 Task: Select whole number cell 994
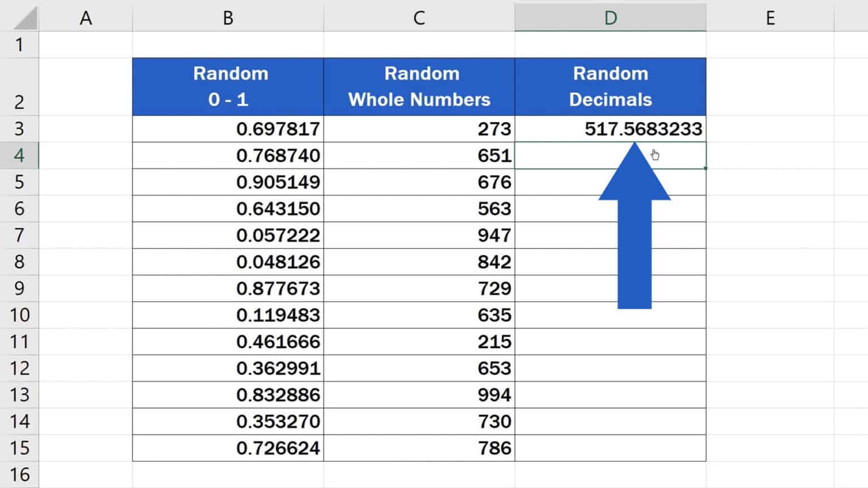(x=419, y=394)
